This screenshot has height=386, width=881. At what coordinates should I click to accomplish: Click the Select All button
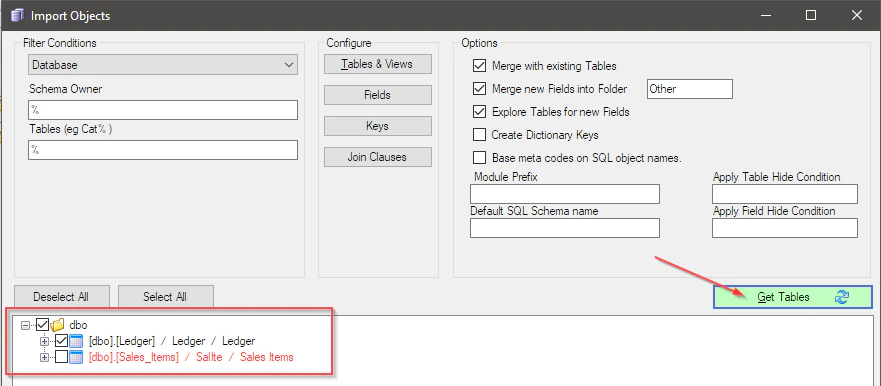pyautogui.click(x=165, y=297)
